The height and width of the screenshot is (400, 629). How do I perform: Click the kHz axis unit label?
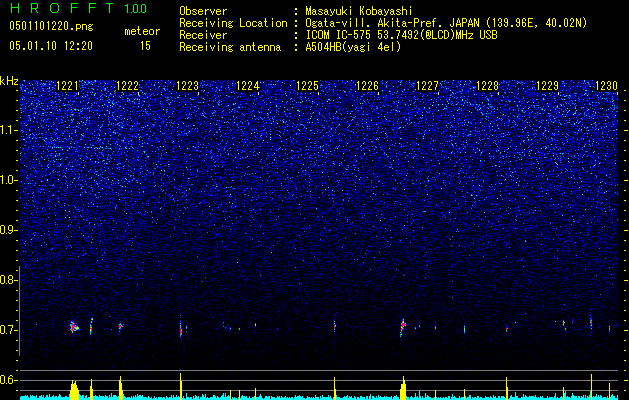point(9,81)
